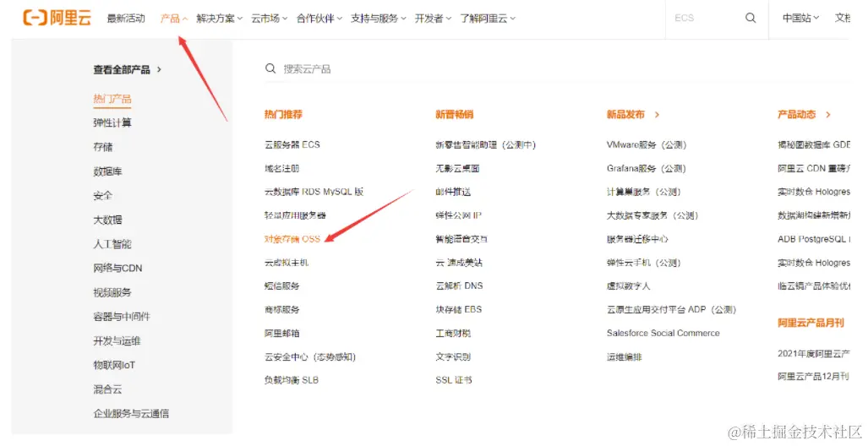Image resolution: width=868 pixels, height=446 pixels.
Task: Select 物联网IoT category
Action: 114,365
